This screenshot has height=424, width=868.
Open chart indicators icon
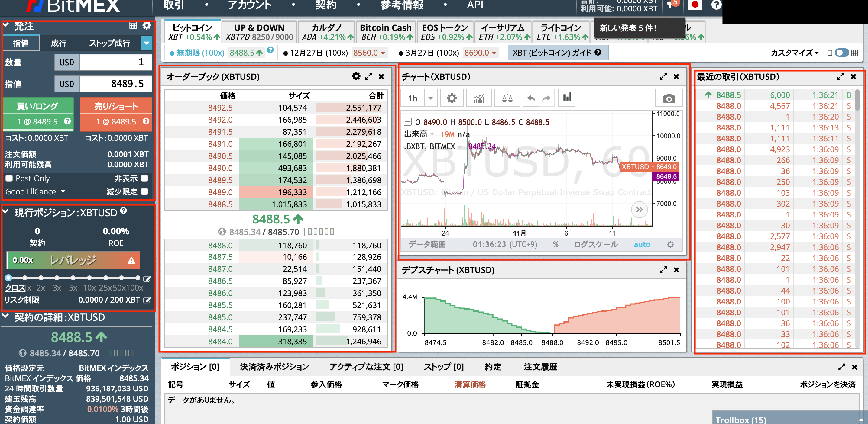point(479,98)
